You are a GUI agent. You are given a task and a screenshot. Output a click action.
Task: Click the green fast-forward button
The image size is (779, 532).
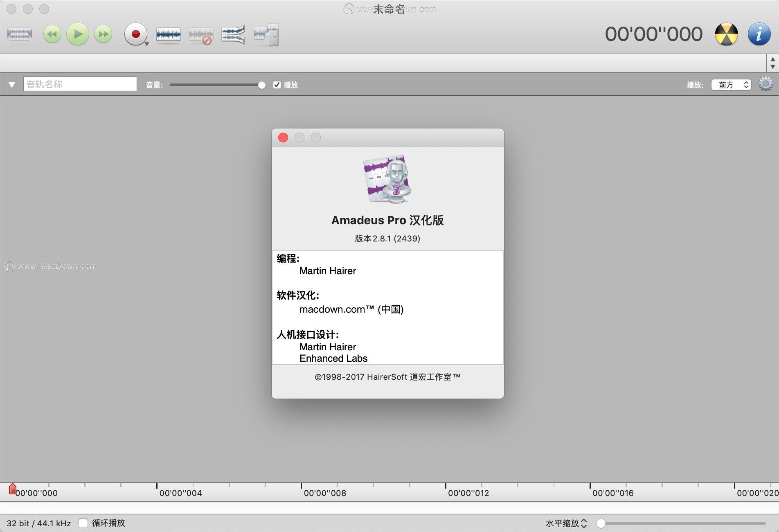[x=103, y=34]
